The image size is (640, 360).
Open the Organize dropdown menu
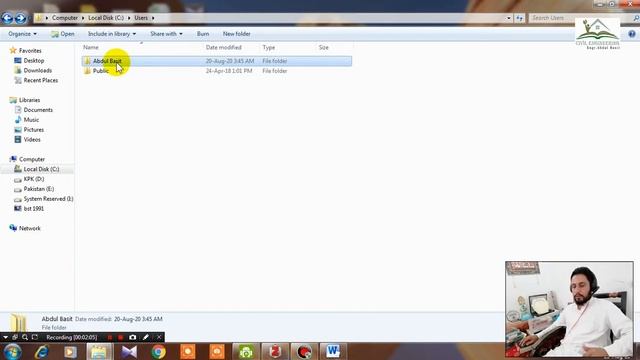(22, 34)
